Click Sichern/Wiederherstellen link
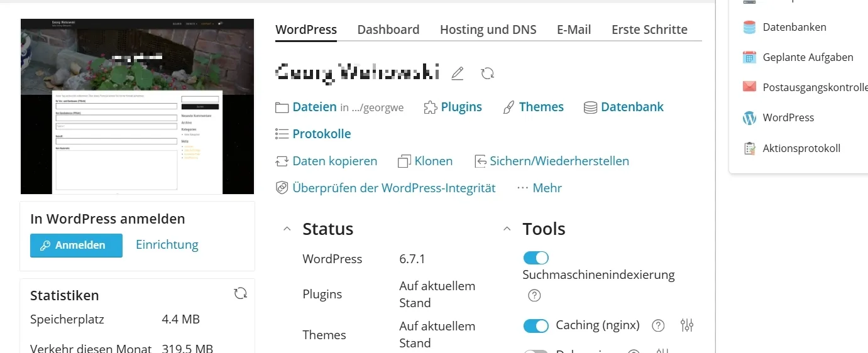The image size is (868, 353). (559, 161)
